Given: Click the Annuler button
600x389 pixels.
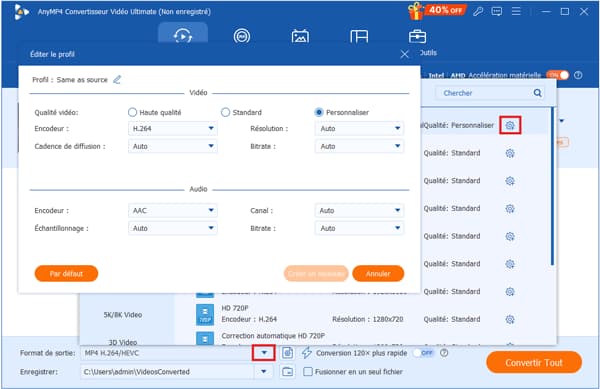Looking at the screenshot, I should point(378,273).
